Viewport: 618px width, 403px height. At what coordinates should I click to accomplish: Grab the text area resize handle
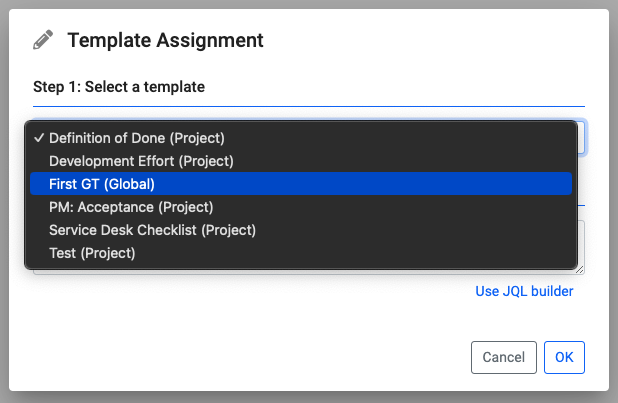point(580,269)
